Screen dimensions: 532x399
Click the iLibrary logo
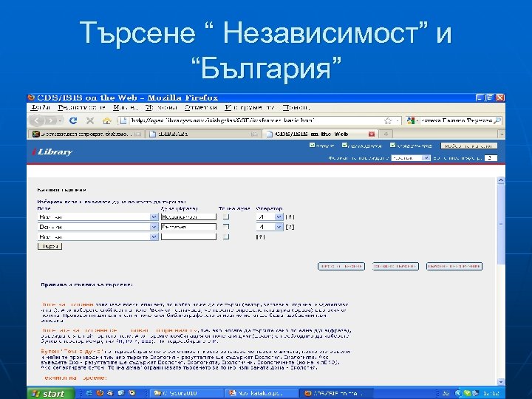pyautogui.click(x=52, y=151)
